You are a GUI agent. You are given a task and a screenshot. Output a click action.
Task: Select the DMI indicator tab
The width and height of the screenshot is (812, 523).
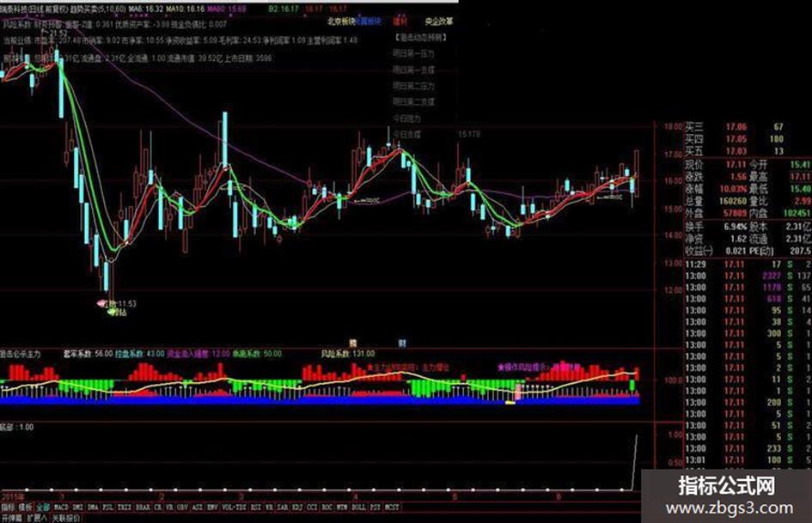point(77,508)
